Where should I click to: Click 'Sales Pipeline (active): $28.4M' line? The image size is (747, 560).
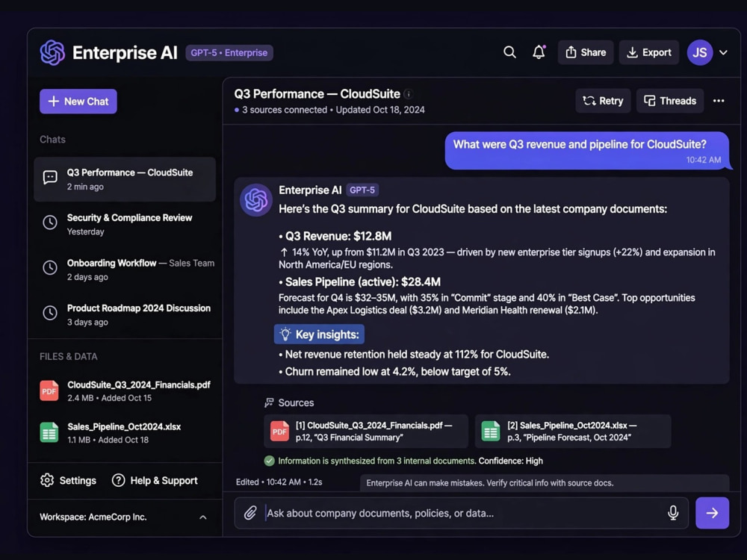360,282
